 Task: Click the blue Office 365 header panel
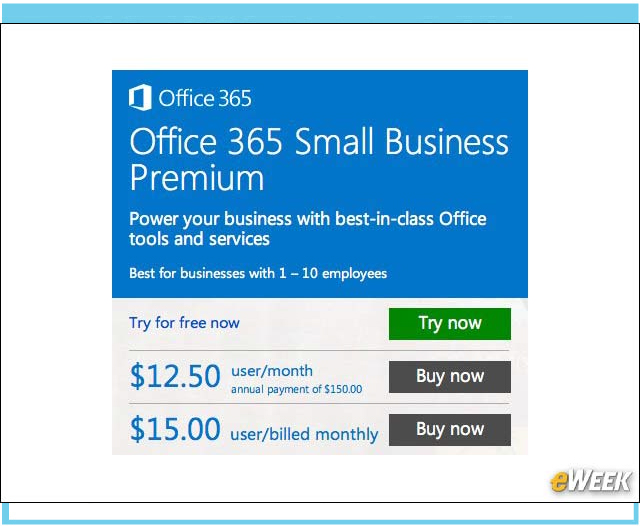pyautogui.click(x=320, y=184)
